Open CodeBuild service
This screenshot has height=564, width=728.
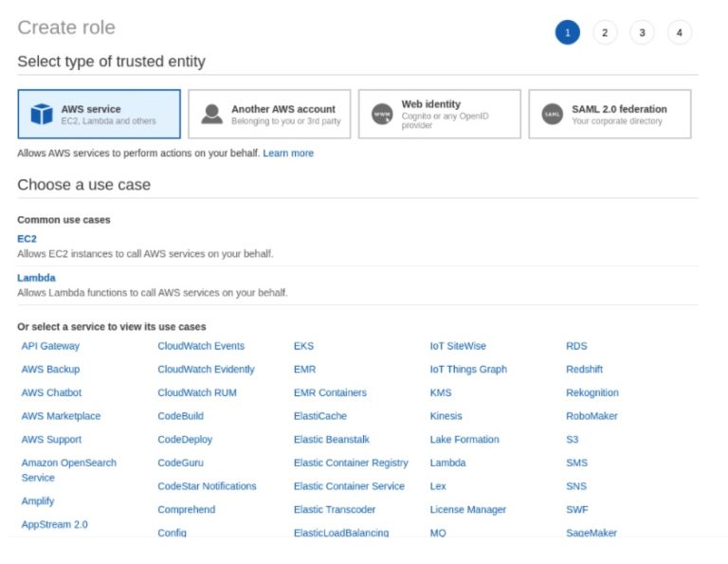tap(180, 416)
